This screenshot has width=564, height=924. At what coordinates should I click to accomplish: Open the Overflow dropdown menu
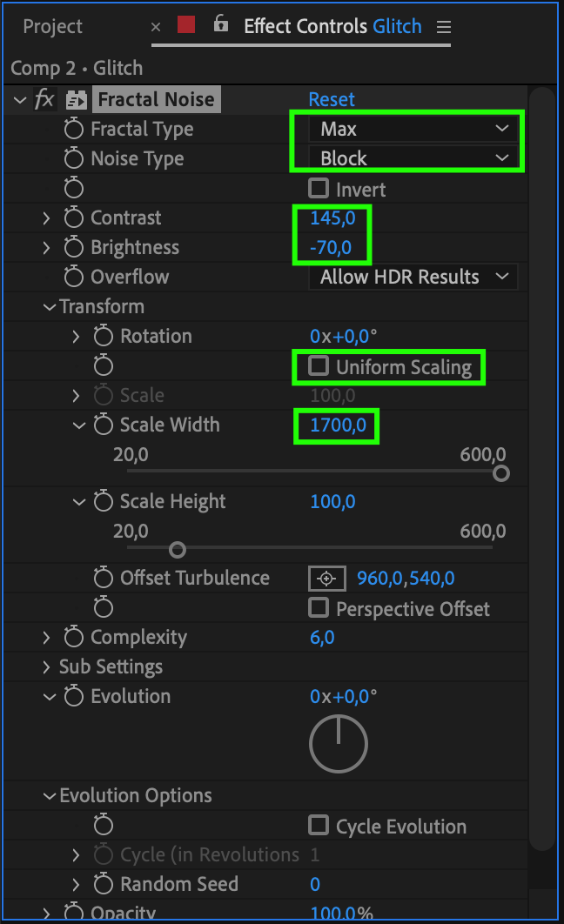413,278
